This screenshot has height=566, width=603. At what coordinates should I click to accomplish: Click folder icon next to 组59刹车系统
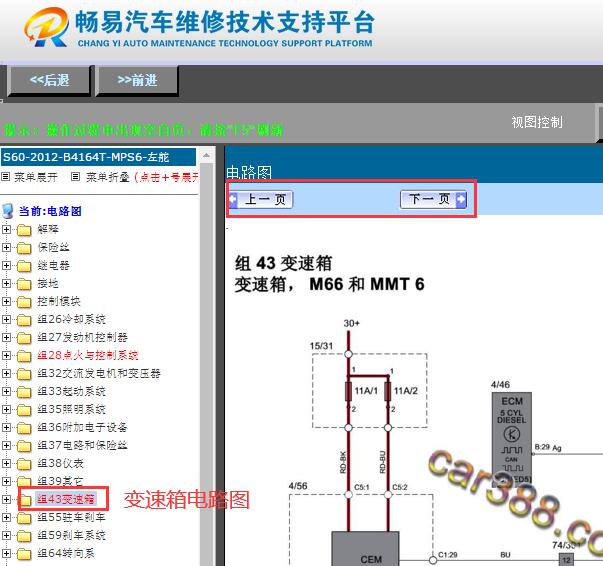(x=24, y=536)
